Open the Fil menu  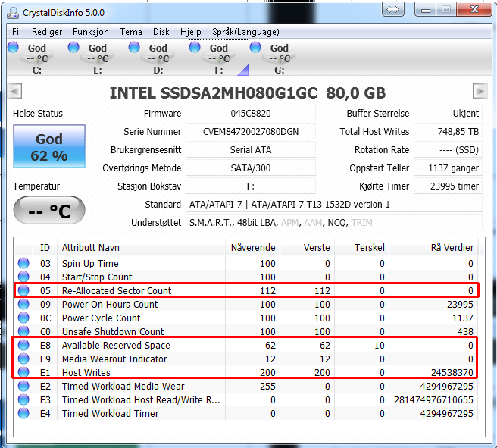click(17, 32)
